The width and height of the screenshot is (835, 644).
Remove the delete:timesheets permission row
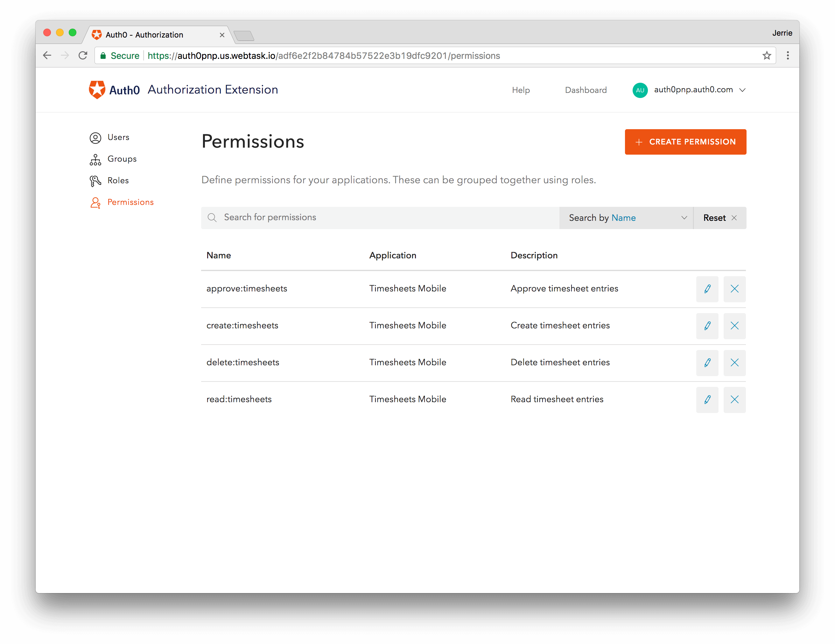[x=734, y=363]
